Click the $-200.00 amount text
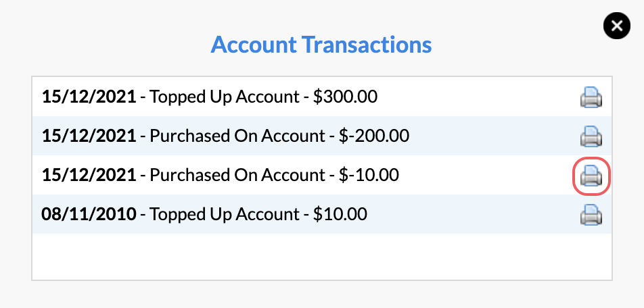The width and height of the screenshot is (644, 308). pos(373,136)
